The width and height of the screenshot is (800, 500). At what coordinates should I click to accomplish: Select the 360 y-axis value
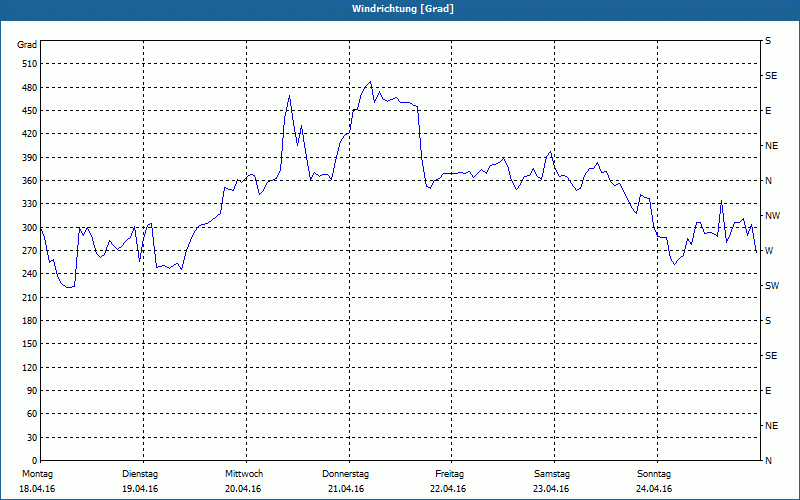pyautogui.click(x=29, y=181)
